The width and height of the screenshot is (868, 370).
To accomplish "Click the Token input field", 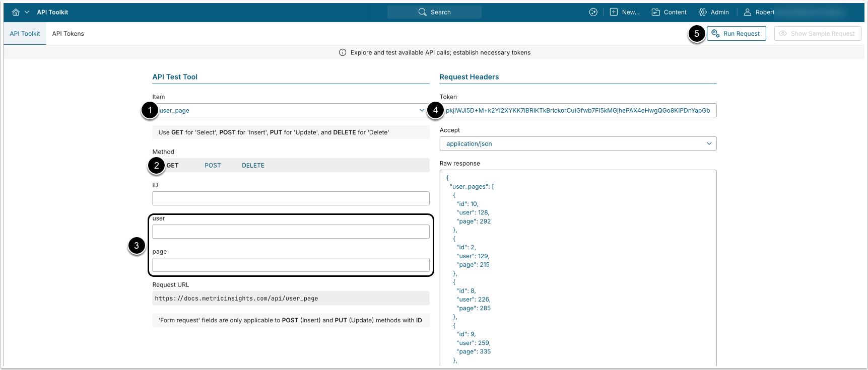I will coord(578,110).
